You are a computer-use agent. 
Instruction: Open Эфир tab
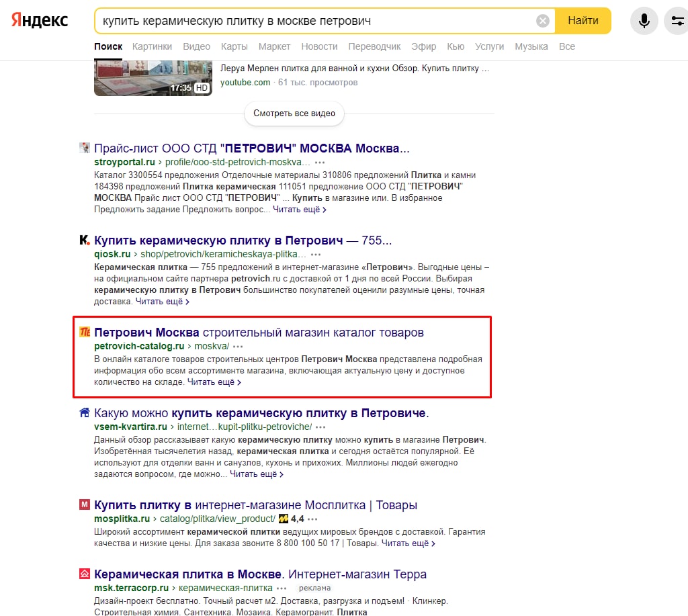pos(423,46)
